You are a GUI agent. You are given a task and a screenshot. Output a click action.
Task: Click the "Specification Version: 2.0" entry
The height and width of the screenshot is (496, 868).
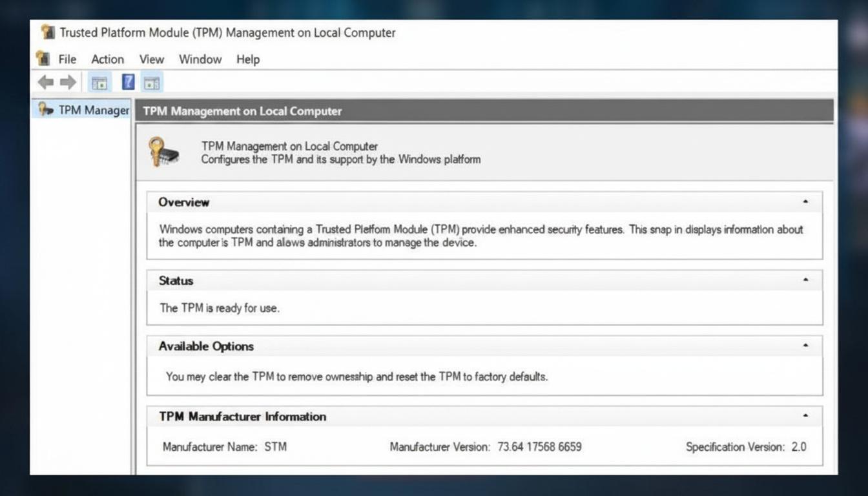point(746,446)
